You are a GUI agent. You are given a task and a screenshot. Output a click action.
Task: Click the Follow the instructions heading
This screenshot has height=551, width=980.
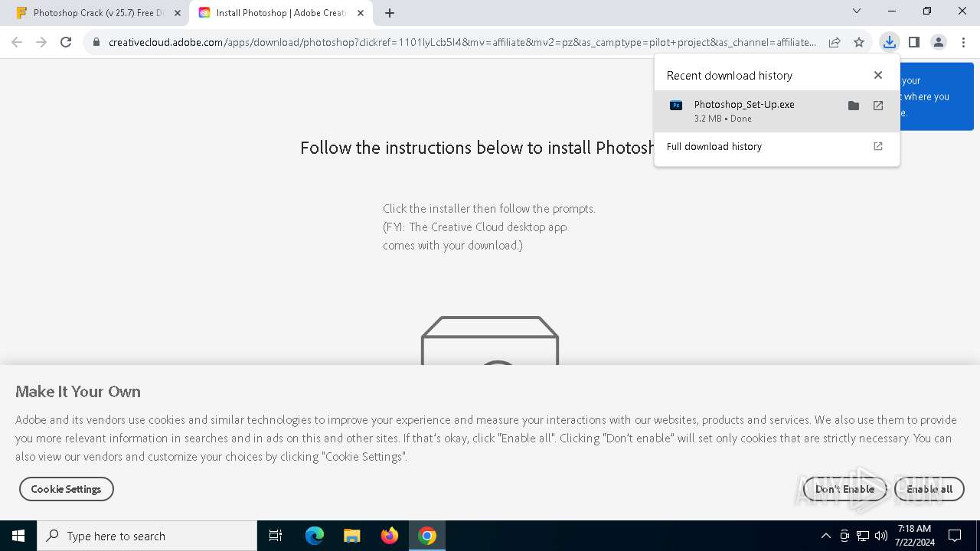coord(477,148)
